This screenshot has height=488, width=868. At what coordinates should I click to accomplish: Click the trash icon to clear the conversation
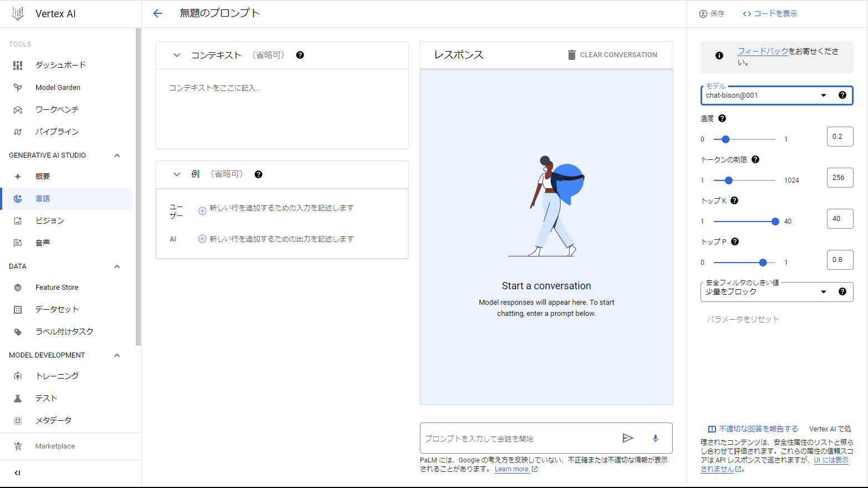point(571,54)
